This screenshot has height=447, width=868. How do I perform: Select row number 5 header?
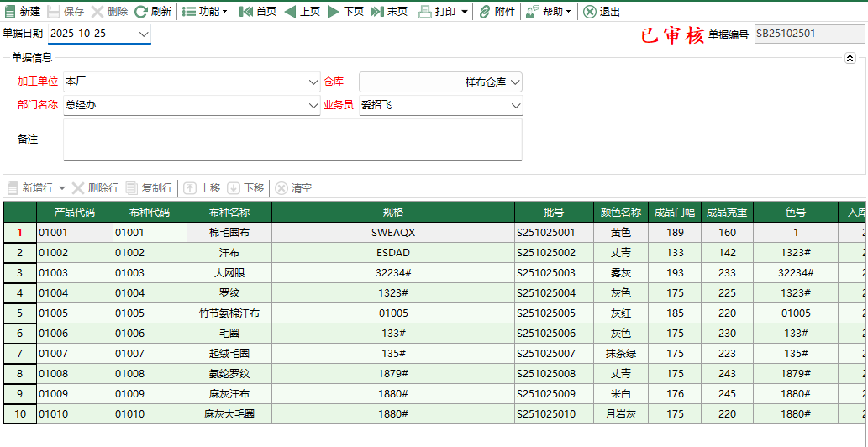coord(20,313)
